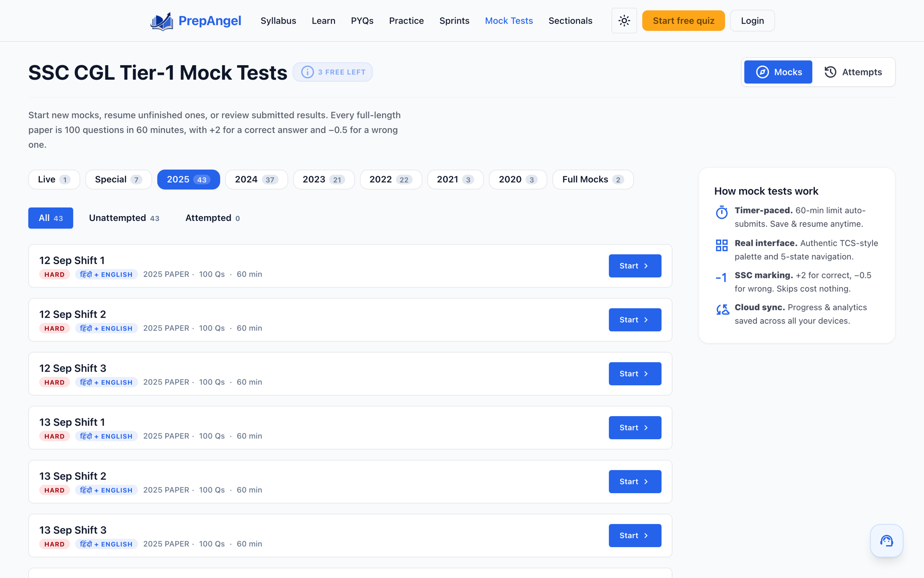The height and width of the screenshot is (578, 924).
Task: Go to PYQs in the navigation
Action: [x=362, y=21]
